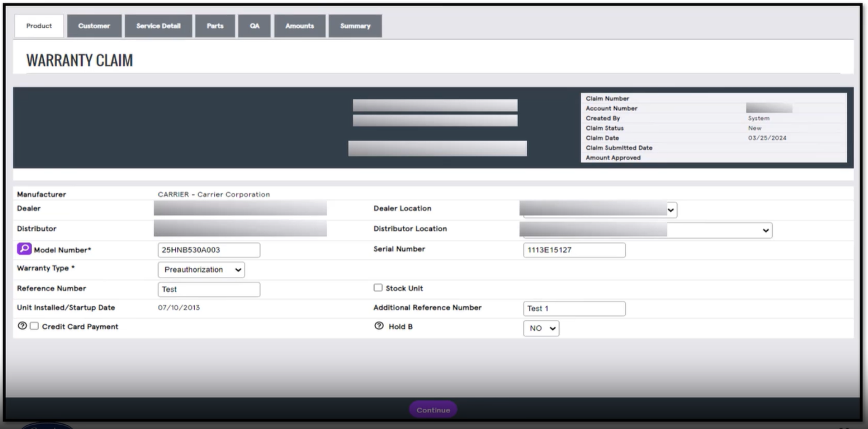This screenshot has width=868, height=429.
Task: Select the Reference Number text field
Action: click(209, 288)
